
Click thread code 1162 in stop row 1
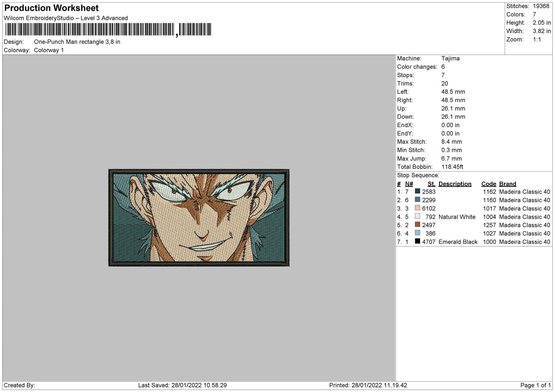pyautogui.click(x=490, y=192)
